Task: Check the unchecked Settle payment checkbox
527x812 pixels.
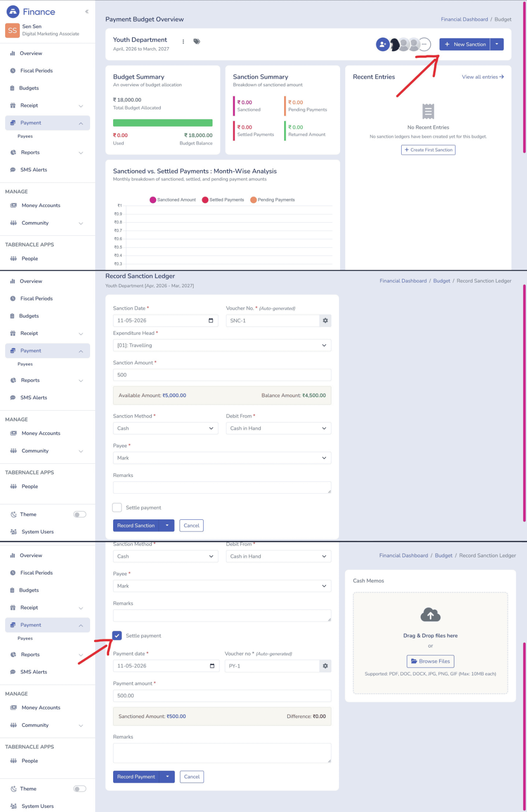Action: [117, 507]
